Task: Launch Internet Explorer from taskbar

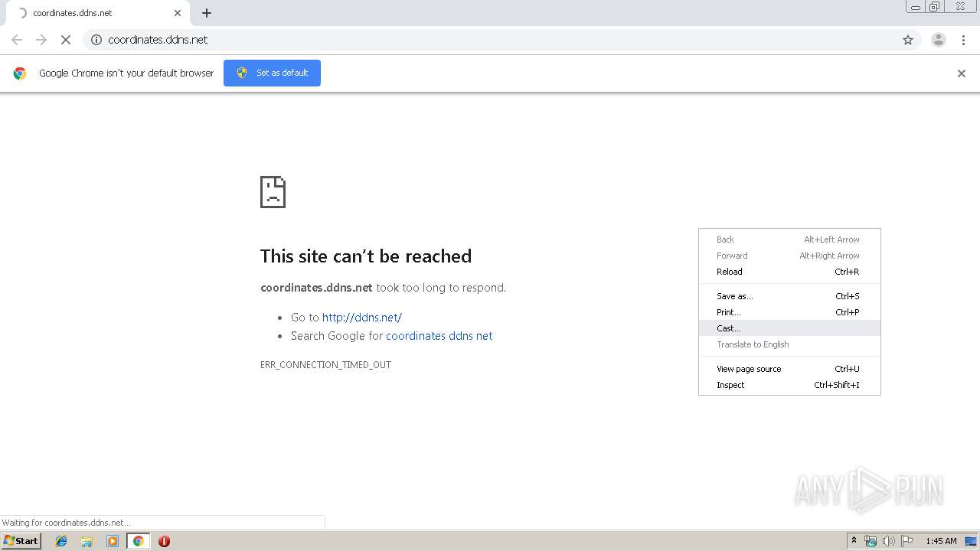Action: (61, 541)
